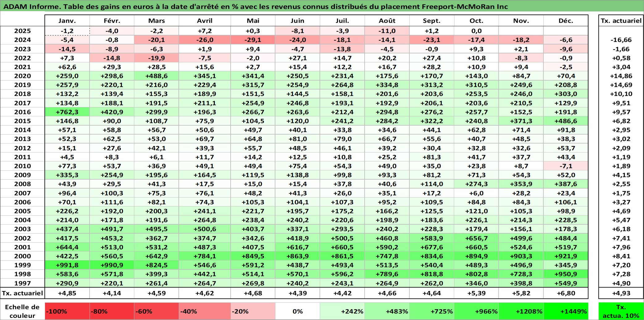Click the 0% white scale cell
The width and height of the screenshot is (644, 320).
coord(298,311)
